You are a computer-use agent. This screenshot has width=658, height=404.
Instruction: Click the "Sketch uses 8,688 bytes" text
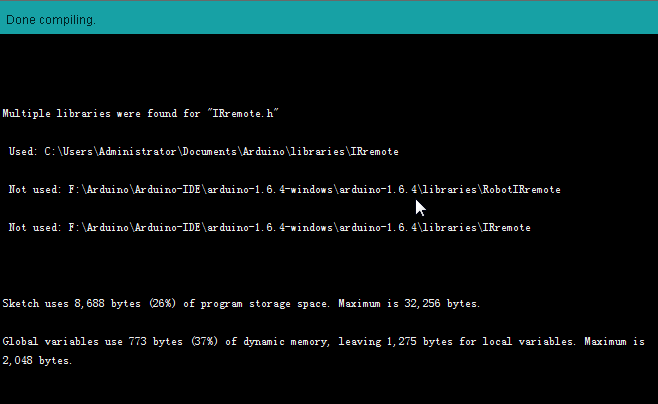click(x=73, y=302)
